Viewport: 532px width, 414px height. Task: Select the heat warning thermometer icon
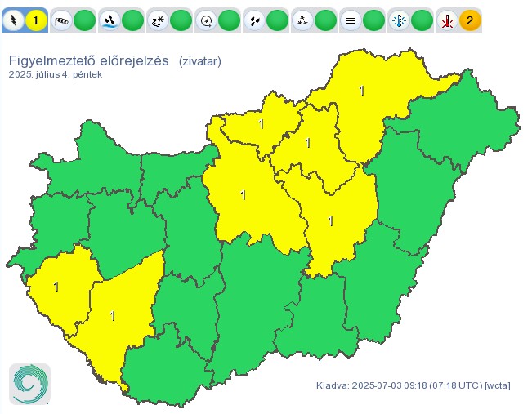click(447, 20)
